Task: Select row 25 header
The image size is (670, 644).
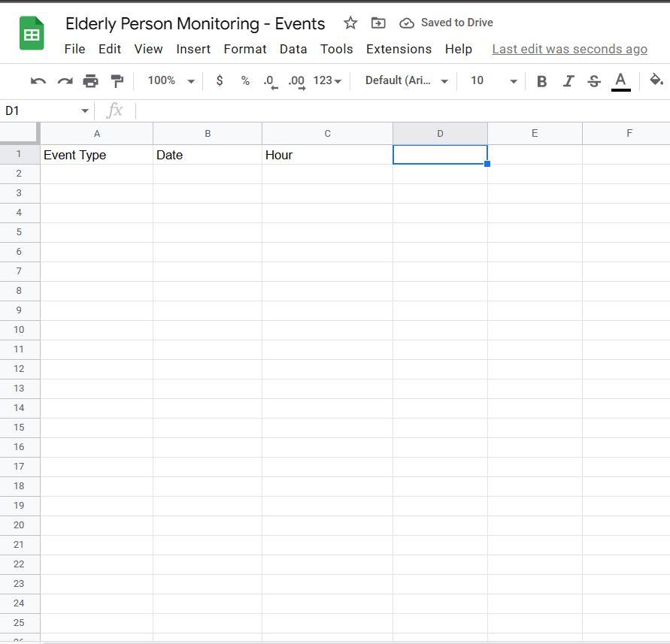Action: pos(20,623)
